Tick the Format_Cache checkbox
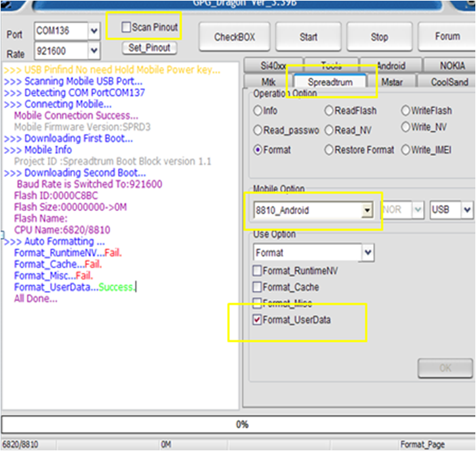The height and width of the screenshot is (451, 476). [257, 287]
